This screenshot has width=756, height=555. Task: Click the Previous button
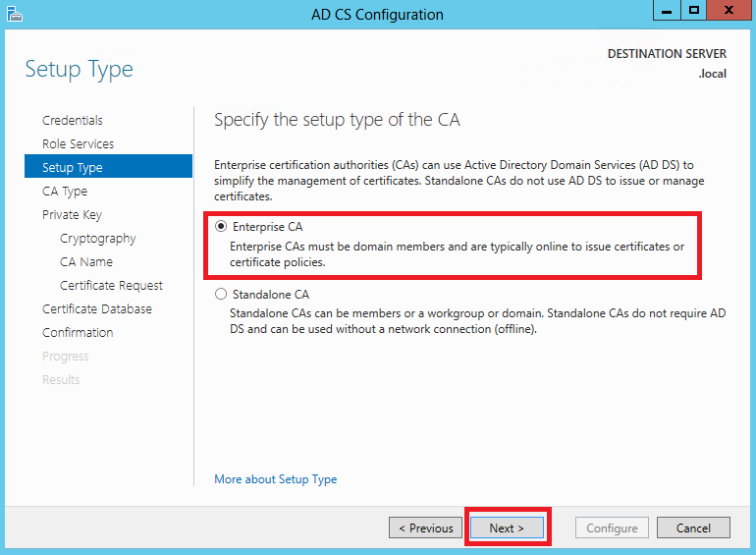point(426,527)
